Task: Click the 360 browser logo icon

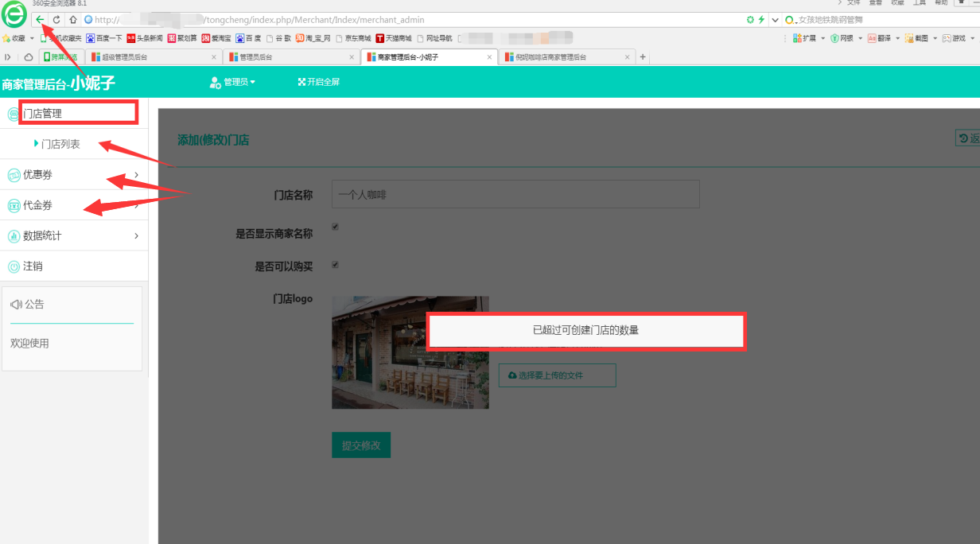Action: [x=15, y=14]
